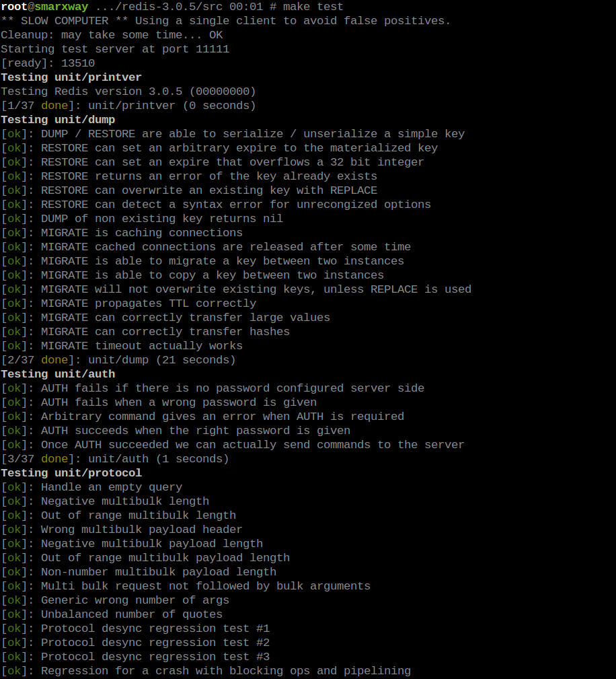616x679 pixels.
Task: Click "MIGRATE can correctly transfer large values"
Action: click(x=165, y=318)
